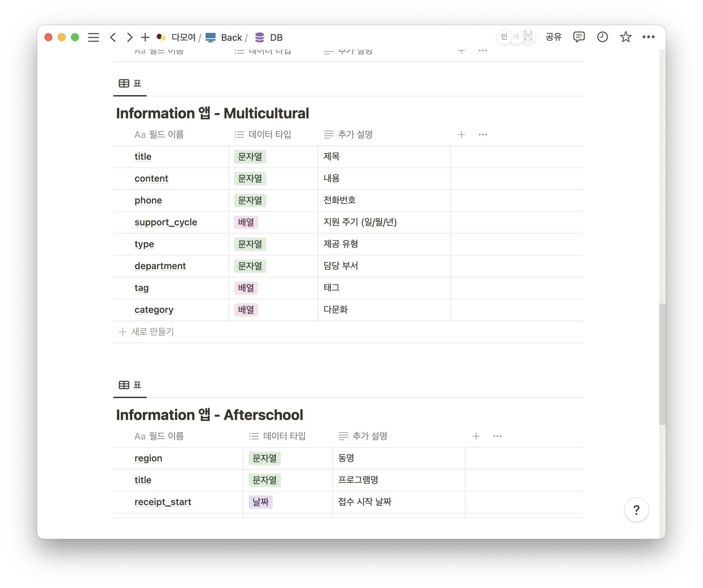Open the DB breadcrumb

269,37
